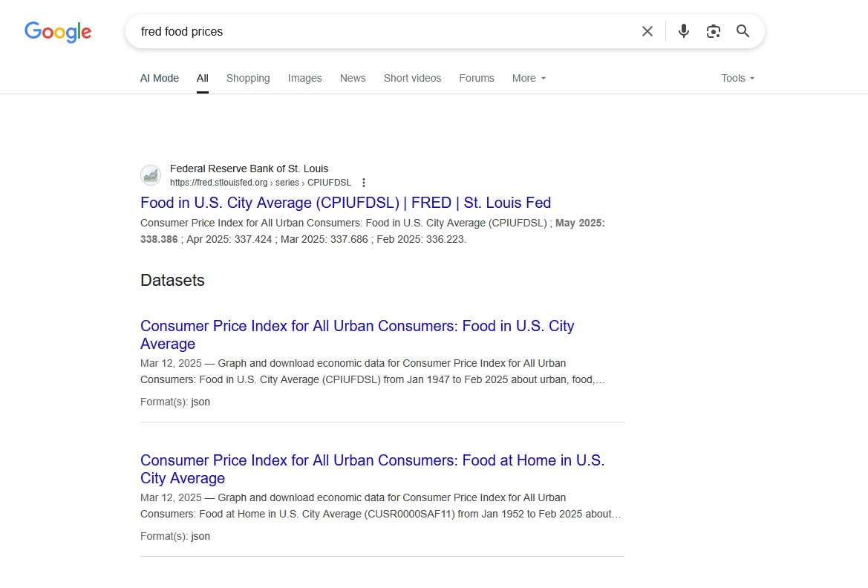868x588 pixels.
Task: Click snippet mentioning 'CUSR0000SAF11'
Action: tap(380, 506)
